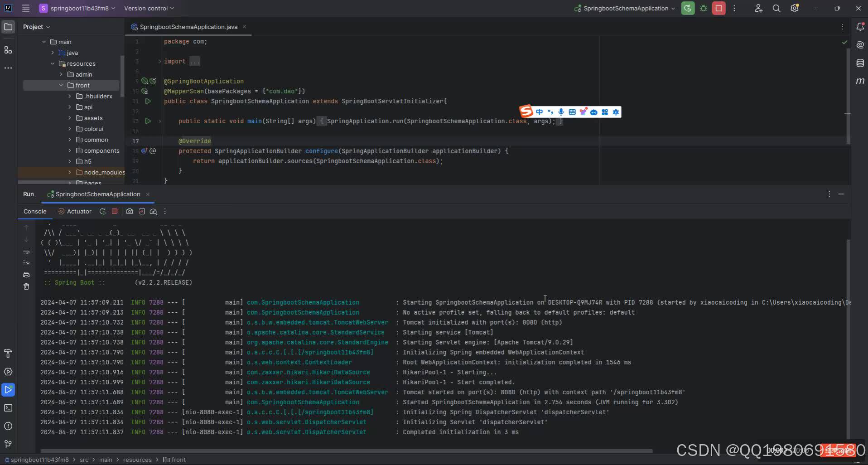Toggle soft-wrap in console
This screenshot has height=465, width=868.
[26, 251]
